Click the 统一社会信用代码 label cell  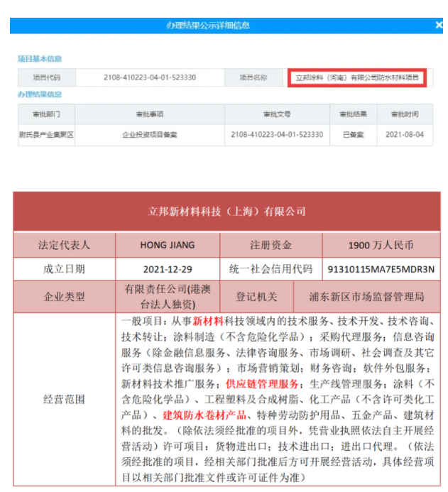point(271,269)
